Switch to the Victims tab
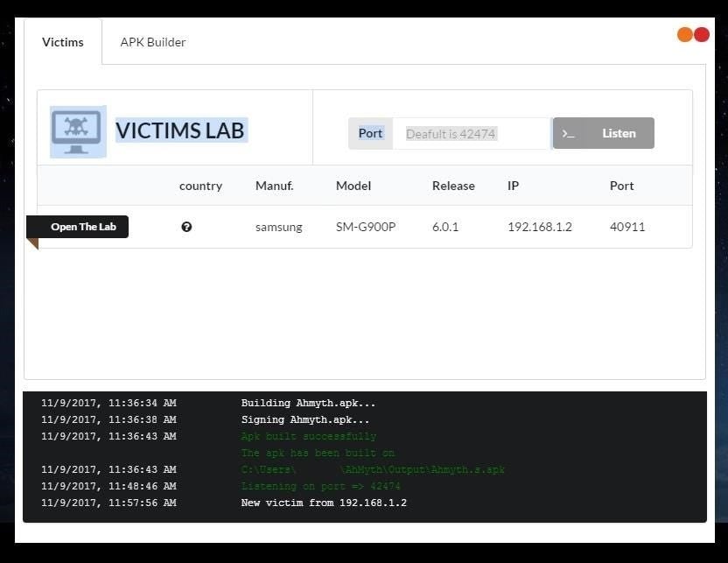 [x=63, y=42]
